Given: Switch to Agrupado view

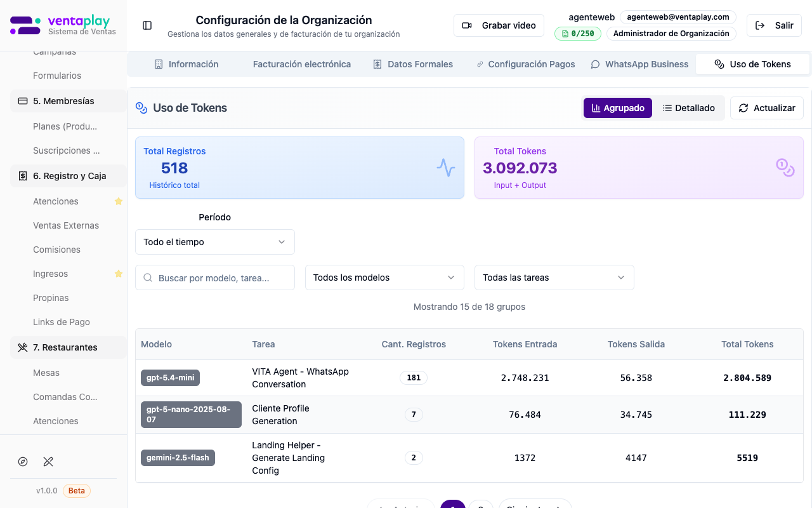Looking at the screenshot, I should point(617,108).
